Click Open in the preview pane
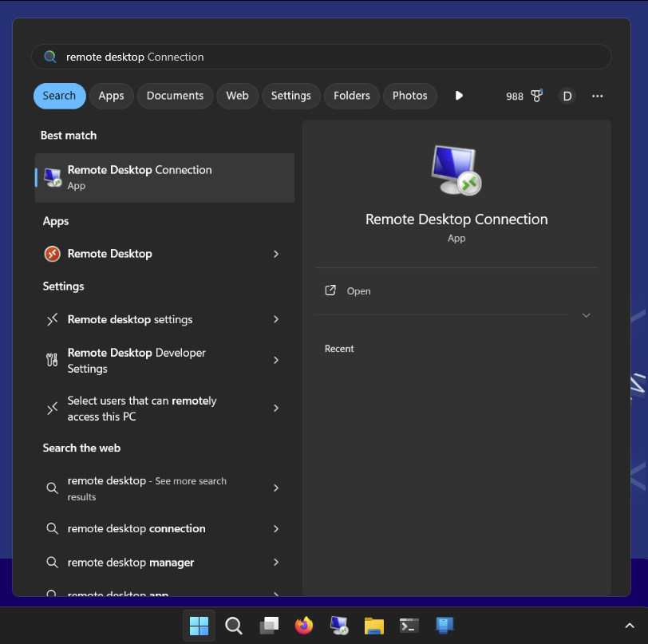Viewport: 648px width, 644px height. tap(359, 291)
